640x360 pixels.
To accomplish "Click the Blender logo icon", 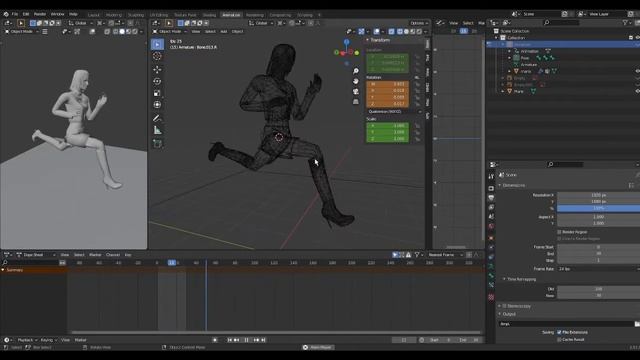I will coord(6,14).
